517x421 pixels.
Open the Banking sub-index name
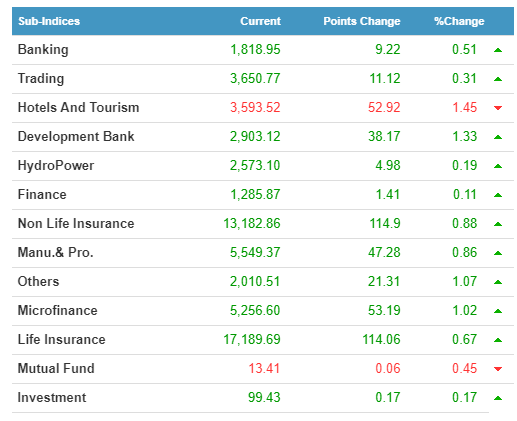[x=43, y=50]
